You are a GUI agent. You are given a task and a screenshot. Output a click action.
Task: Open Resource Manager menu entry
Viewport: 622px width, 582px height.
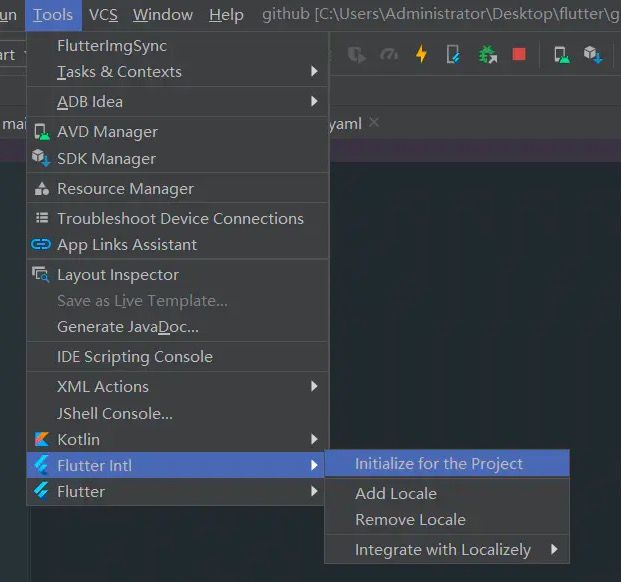pyautogui.click(x=177, y=188)
